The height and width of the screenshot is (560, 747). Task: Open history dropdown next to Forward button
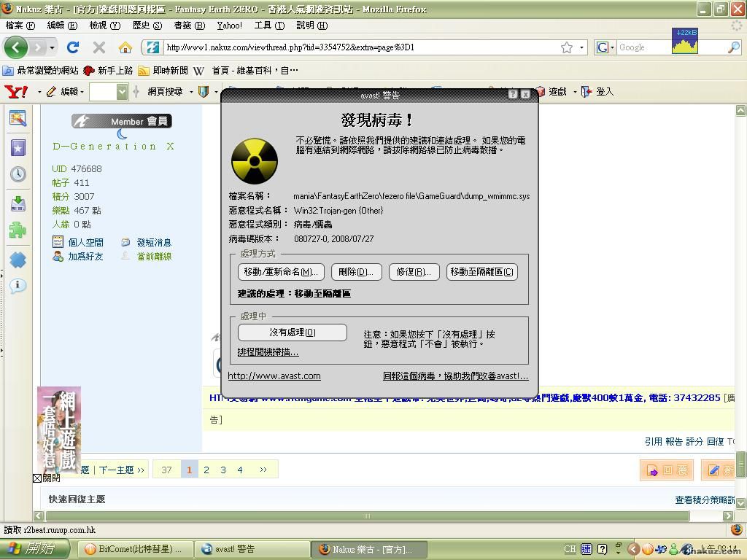tap(52, 47)
